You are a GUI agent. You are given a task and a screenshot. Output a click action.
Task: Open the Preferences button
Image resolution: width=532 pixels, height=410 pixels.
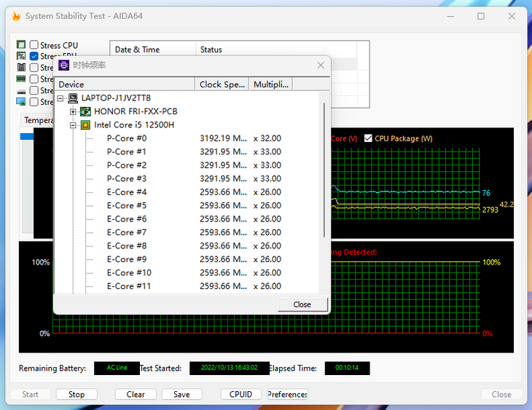click(x=287, y=395)
